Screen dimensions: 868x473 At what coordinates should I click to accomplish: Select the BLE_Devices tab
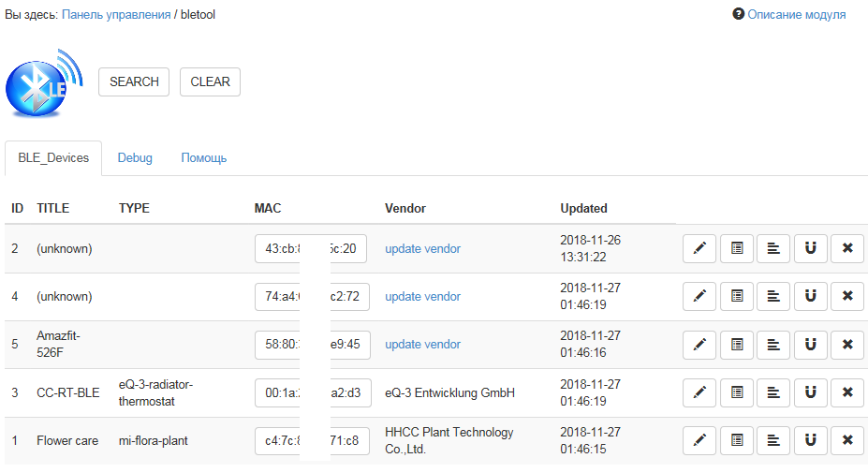point(53,158)
